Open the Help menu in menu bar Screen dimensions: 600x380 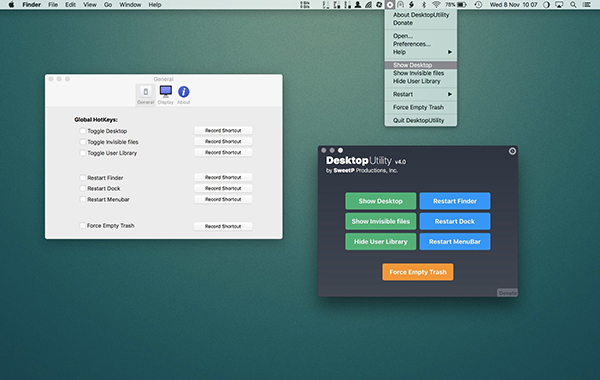[x=155, y=5]
